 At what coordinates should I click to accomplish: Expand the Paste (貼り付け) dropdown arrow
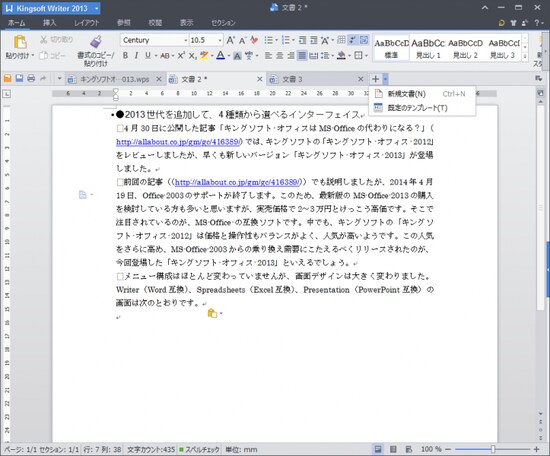tap(33, 55)
